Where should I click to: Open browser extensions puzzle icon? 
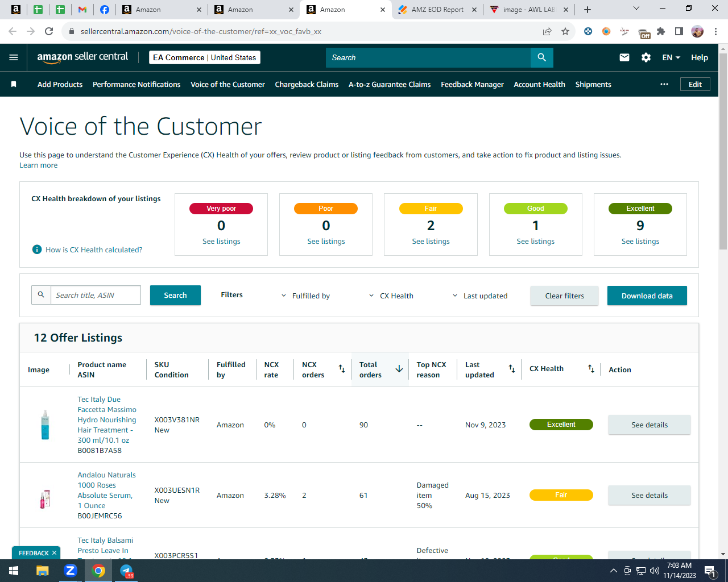coord(661,31)
